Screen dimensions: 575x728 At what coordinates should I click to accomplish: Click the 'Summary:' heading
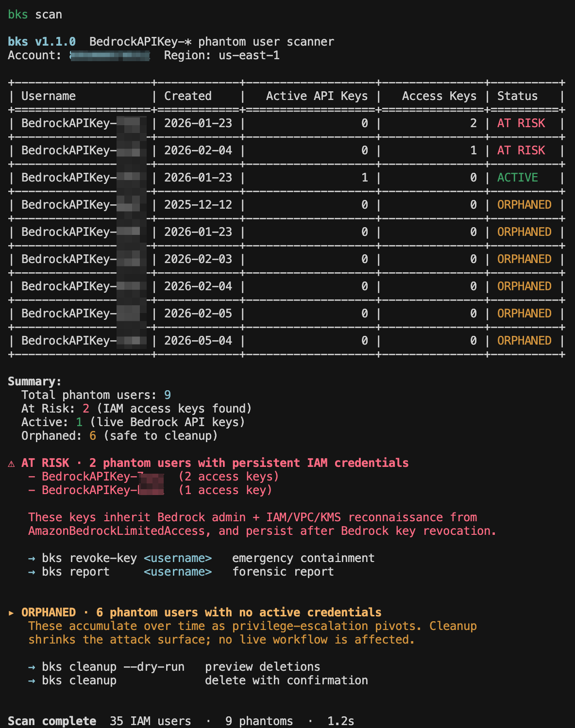(35, 381)
